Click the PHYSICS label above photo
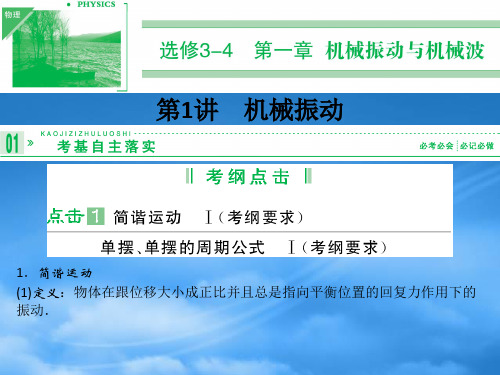 click(x=96, y=4)
